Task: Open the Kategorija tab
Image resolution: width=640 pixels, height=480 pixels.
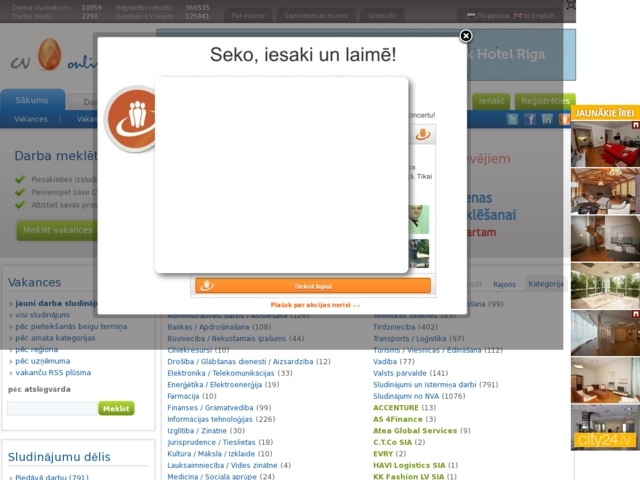Action: pos(546,284)
